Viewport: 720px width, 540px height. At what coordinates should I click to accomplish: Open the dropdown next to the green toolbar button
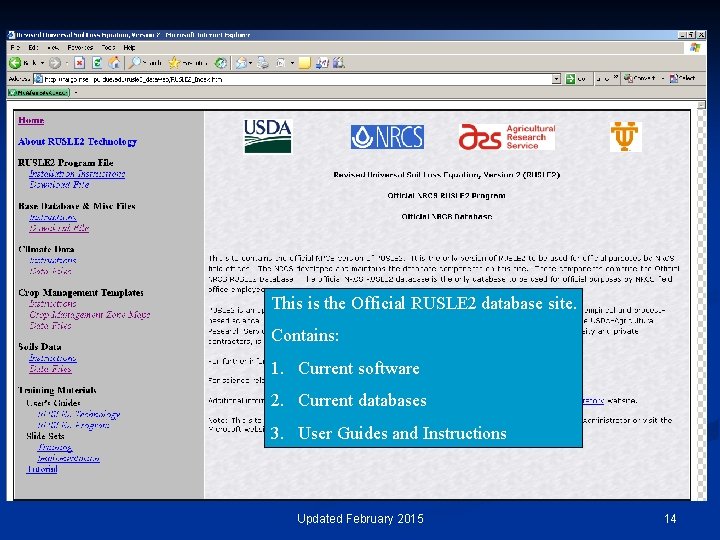click(x=76, y=93)
